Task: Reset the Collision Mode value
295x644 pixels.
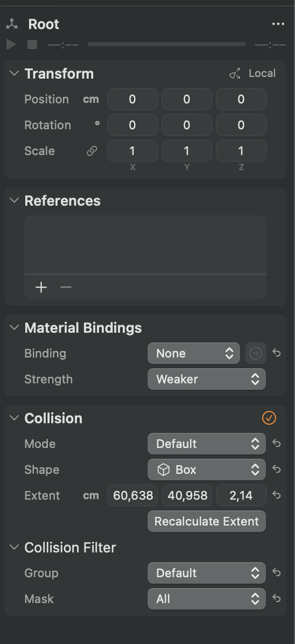Action: coord(277,444)
